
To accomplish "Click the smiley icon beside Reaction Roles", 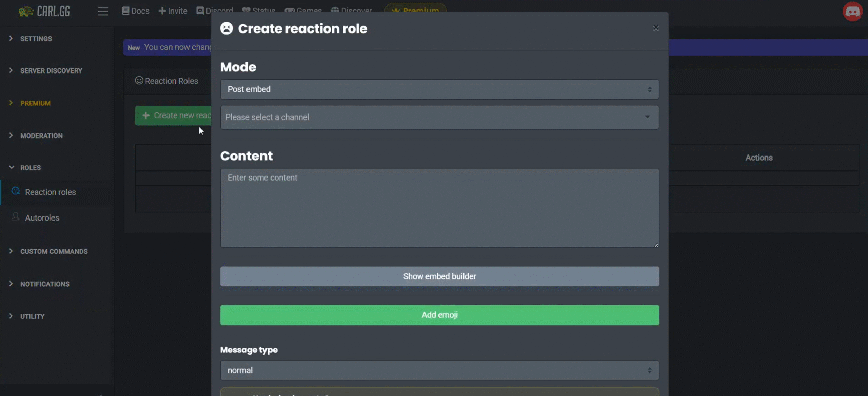I will [x=139, y=80].
